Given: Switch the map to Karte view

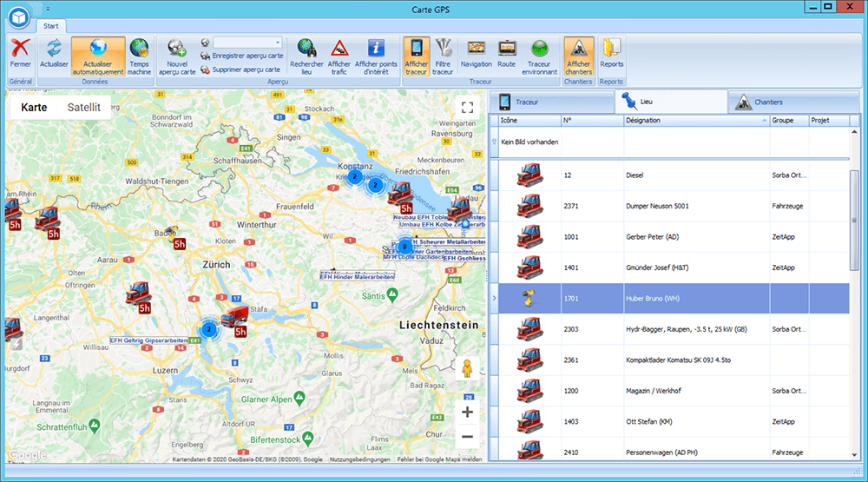Looking at the screenshot, I should click(34, 108).
